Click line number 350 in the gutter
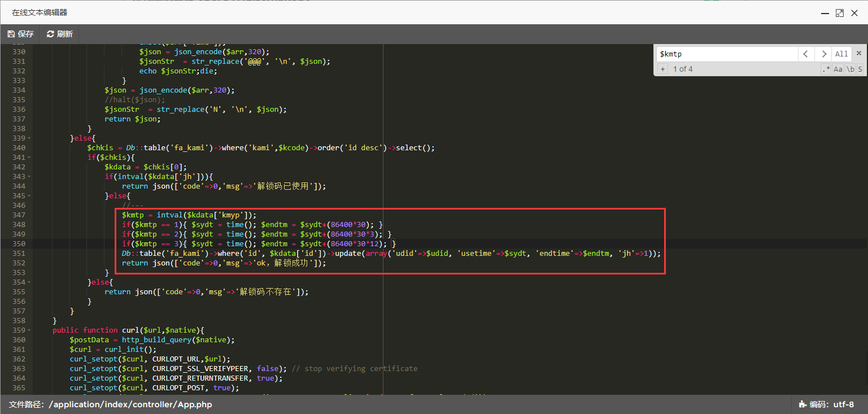 pyautogui.click(x=18, y=244)
